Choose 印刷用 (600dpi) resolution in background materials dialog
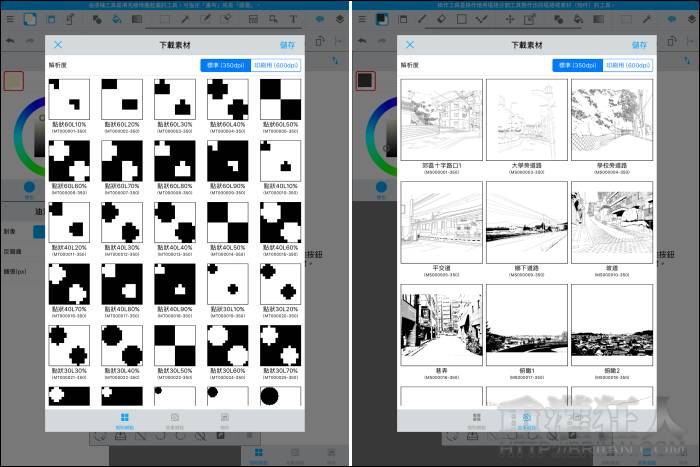This screenshot has width=700, height=467. [x=628, y=65]
